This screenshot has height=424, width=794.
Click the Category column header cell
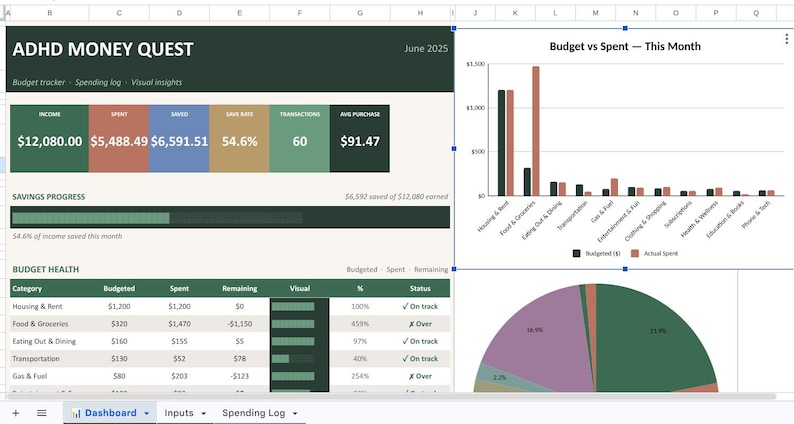[x=50, y=288]
